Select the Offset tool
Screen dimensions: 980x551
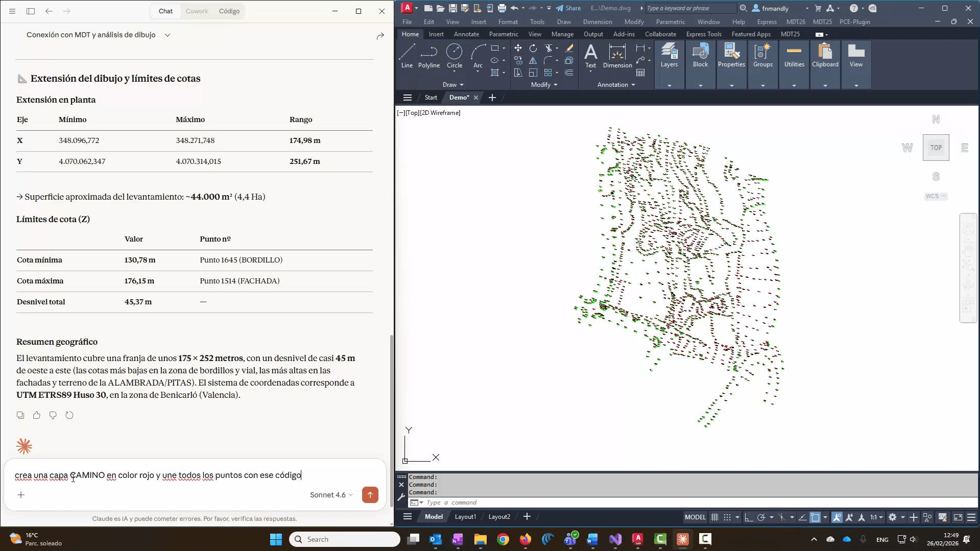[x=569, y=73]
